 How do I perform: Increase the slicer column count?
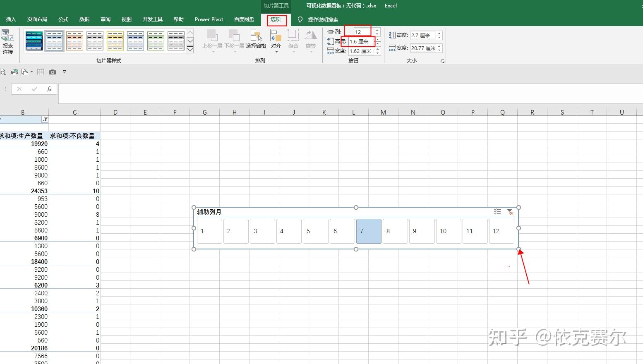(x=377, y=30)
